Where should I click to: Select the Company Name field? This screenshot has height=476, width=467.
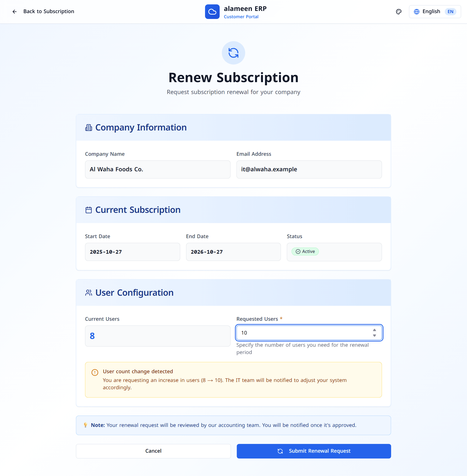(x=158, y=169)
